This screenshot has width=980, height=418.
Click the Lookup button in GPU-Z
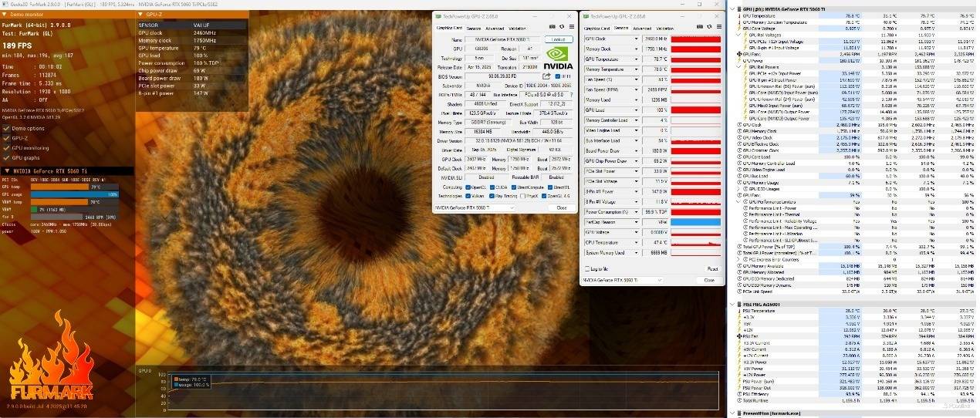coord(559,39)
